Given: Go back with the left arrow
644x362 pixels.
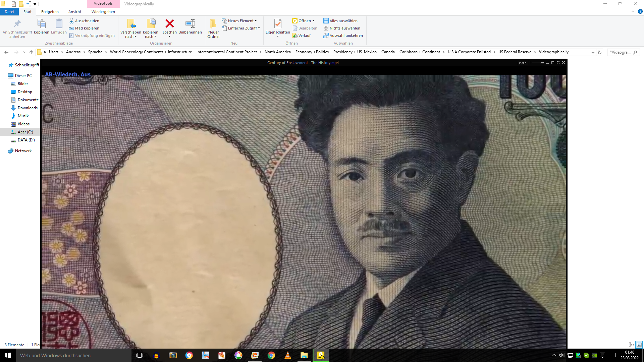Looking at the screenshot, I should 6,52.
